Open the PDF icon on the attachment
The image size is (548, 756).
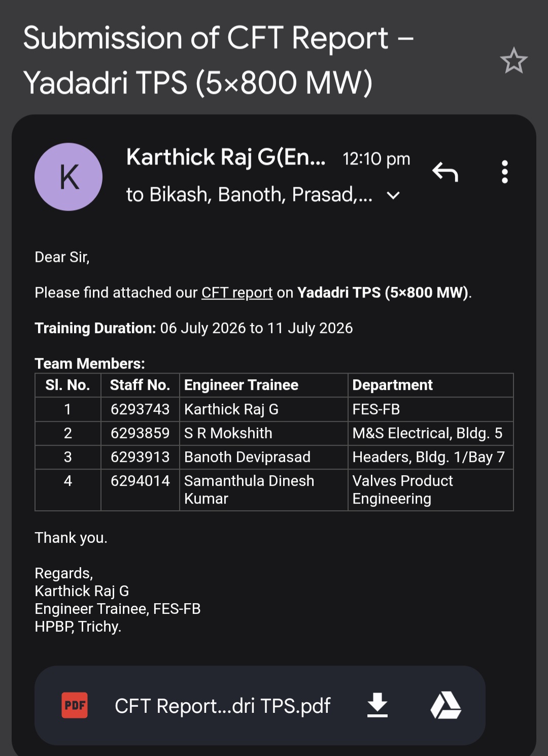coord(75,705)
